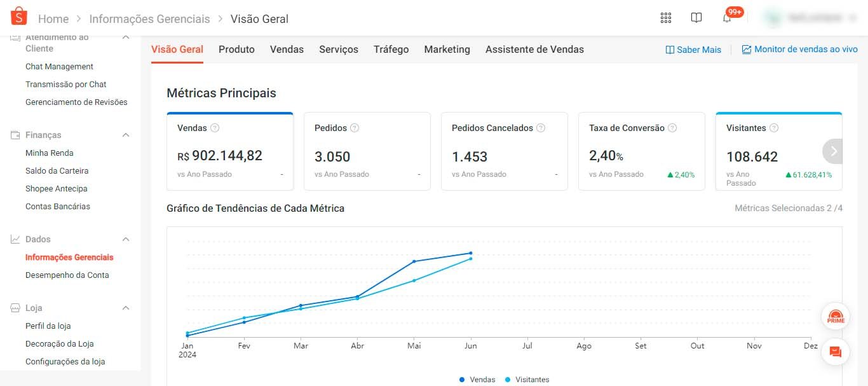
Task: Open the Shopee Prime floating icon
Action: tap(835, 316)
